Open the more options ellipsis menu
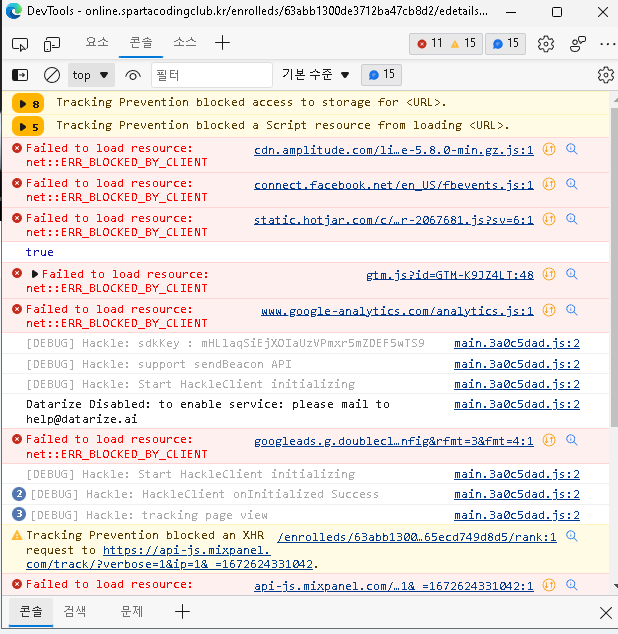 [x=608, y=44]
